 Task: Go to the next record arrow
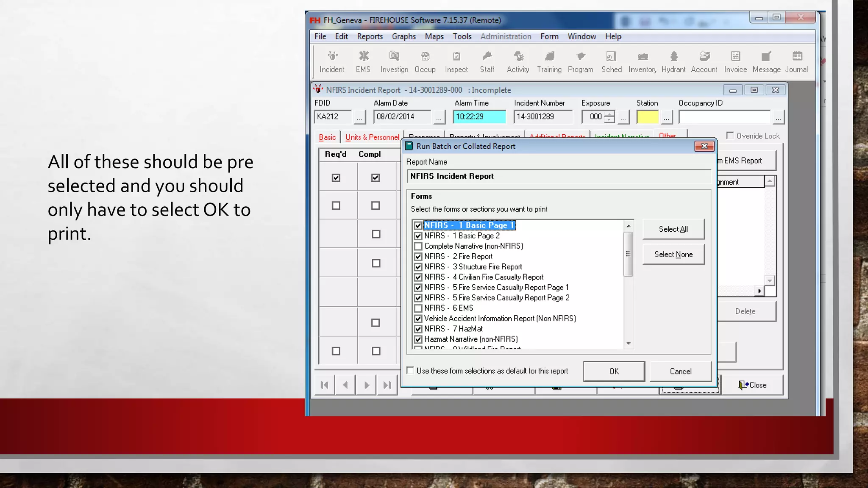pyautogui.click(x=367, y=385)
